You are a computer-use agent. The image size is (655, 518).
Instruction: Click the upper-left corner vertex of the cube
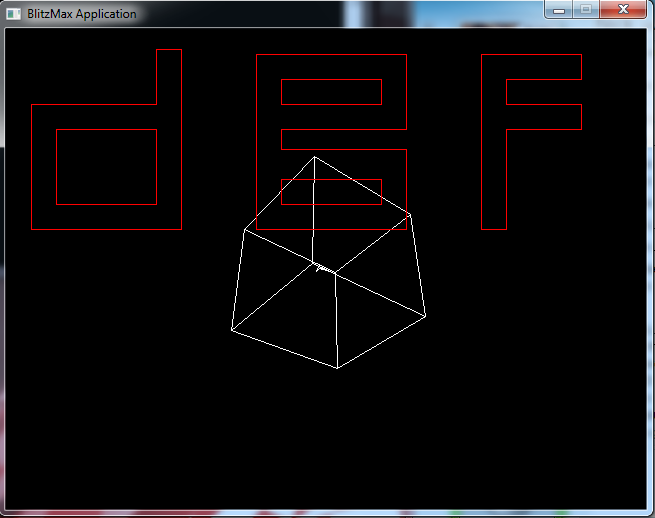coord(245,229)
